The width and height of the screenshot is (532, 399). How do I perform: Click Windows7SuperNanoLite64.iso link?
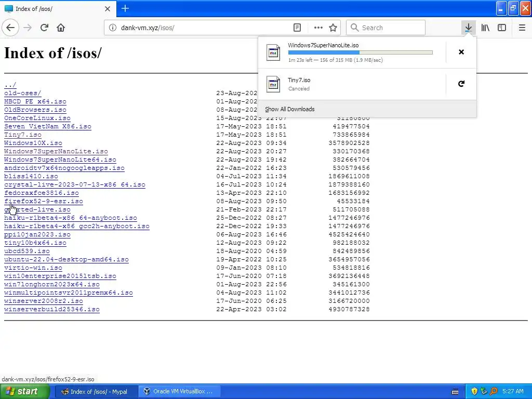[60, 159]
